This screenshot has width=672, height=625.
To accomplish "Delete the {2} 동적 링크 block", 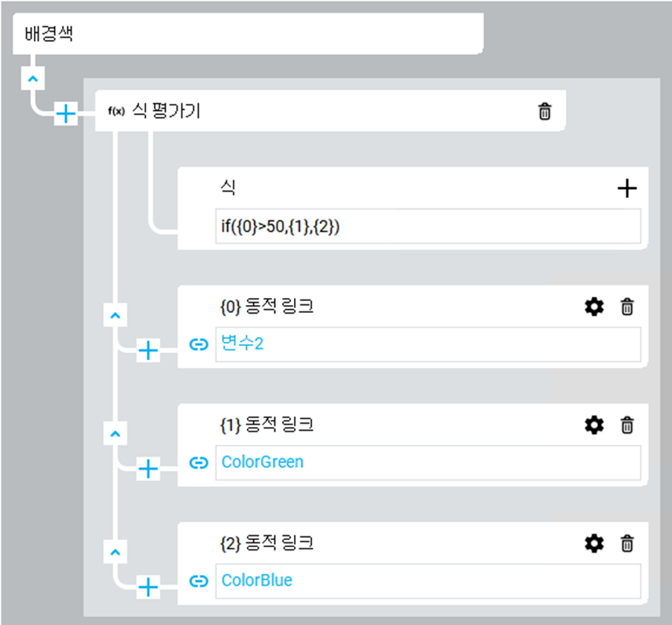I will point(626,543).
